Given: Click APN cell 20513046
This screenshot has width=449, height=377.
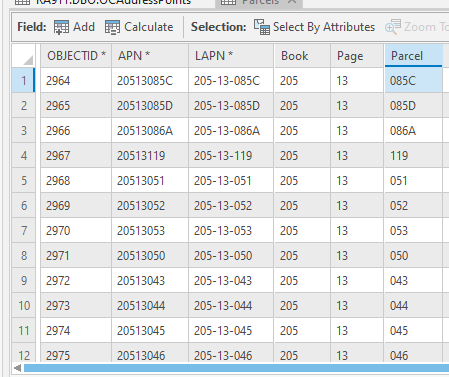Looking at the screenshot, I should pos(150,353).
